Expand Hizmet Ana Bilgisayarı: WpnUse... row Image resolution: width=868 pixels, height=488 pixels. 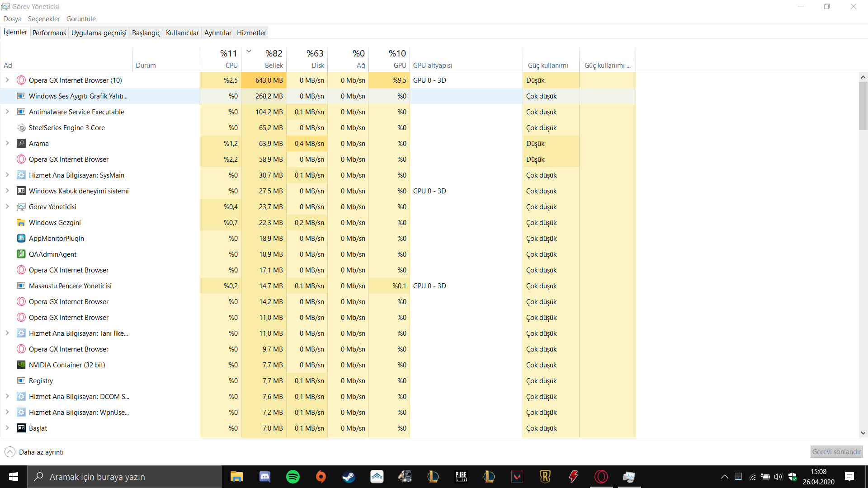pyautogui.click(x=7, y=413)
